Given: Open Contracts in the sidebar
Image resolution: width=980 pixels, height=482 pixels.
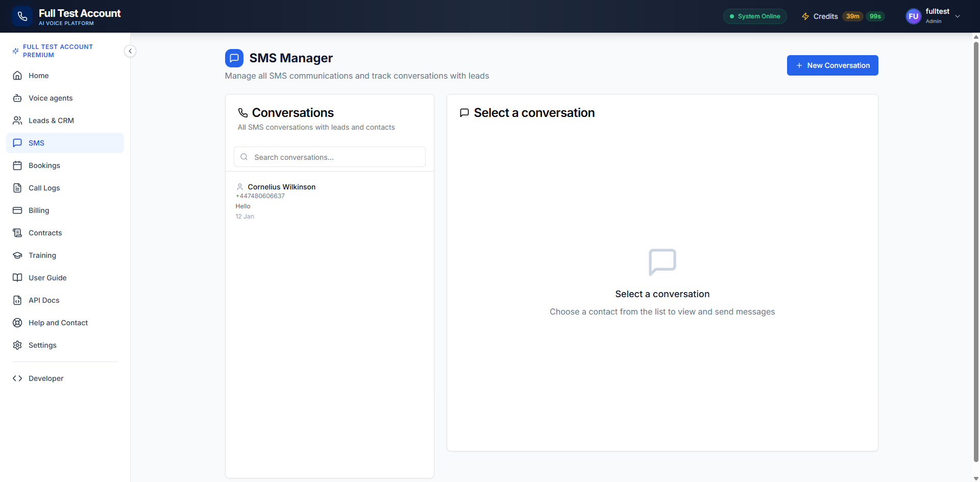Looking at the screenshot, I should (x=45, y=233).
